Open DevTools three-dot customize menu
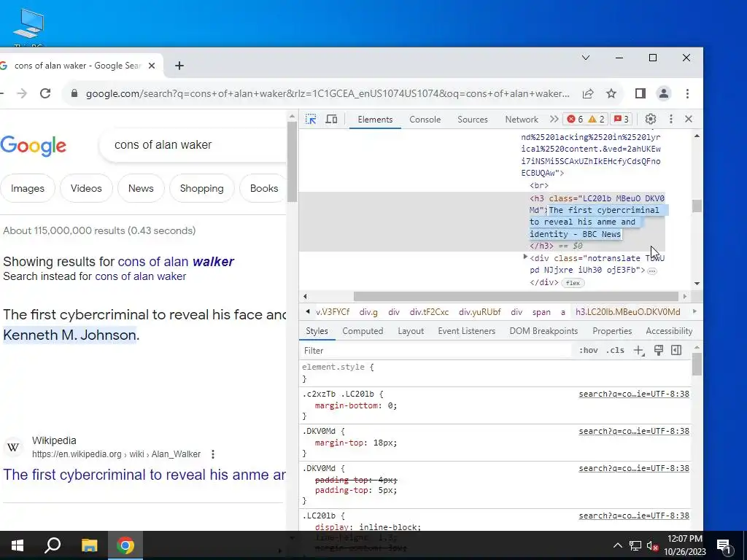 coord(671,119)
